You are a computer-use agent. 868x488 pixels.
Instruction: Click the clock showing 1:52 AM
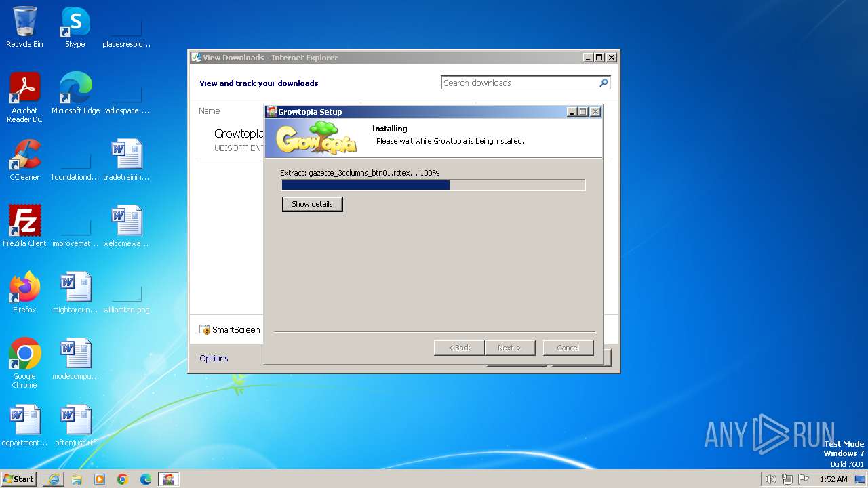(833, 479)
